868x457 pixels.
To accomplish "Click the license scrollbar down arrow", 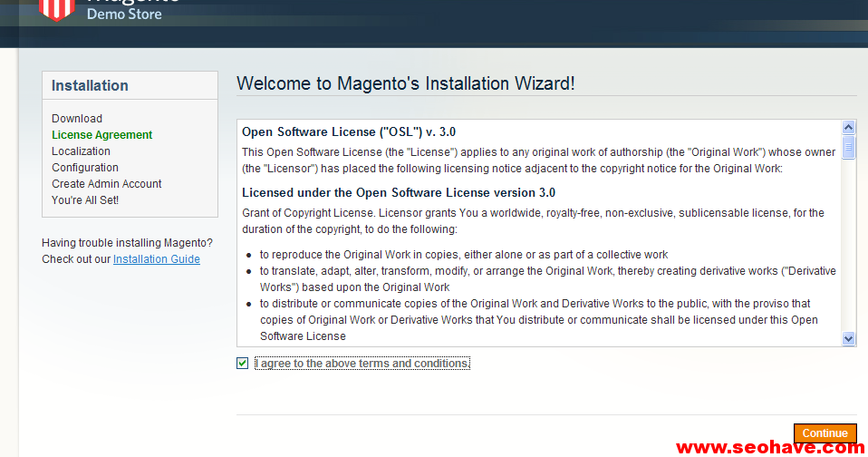I will pos(848,338).
